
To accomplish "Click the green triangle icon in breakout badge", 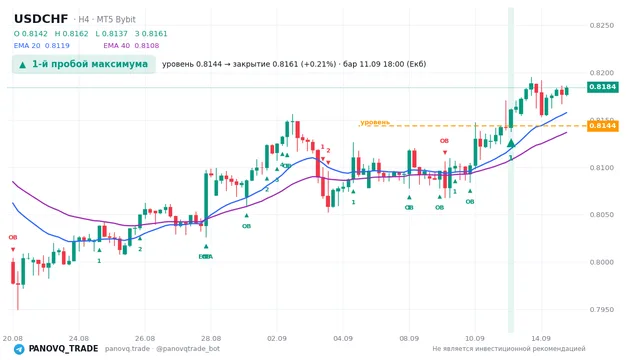I will (x=22, y=64).
